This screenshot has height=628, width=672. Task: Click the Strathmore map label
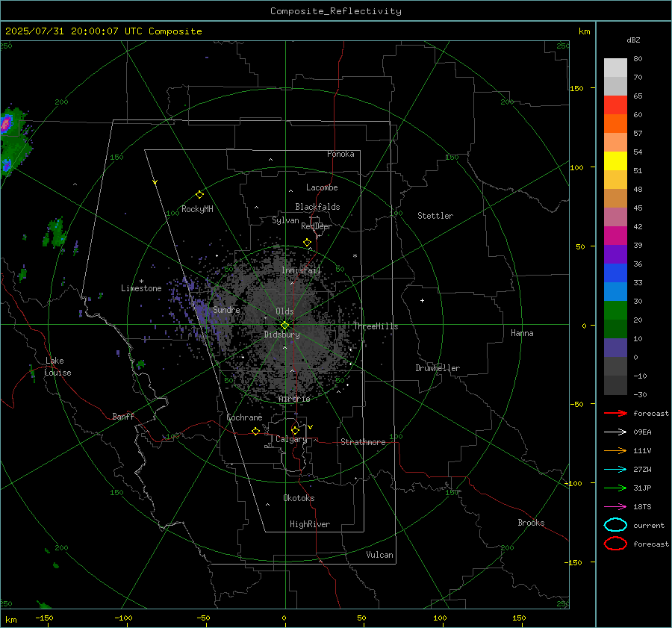point(363,442)
